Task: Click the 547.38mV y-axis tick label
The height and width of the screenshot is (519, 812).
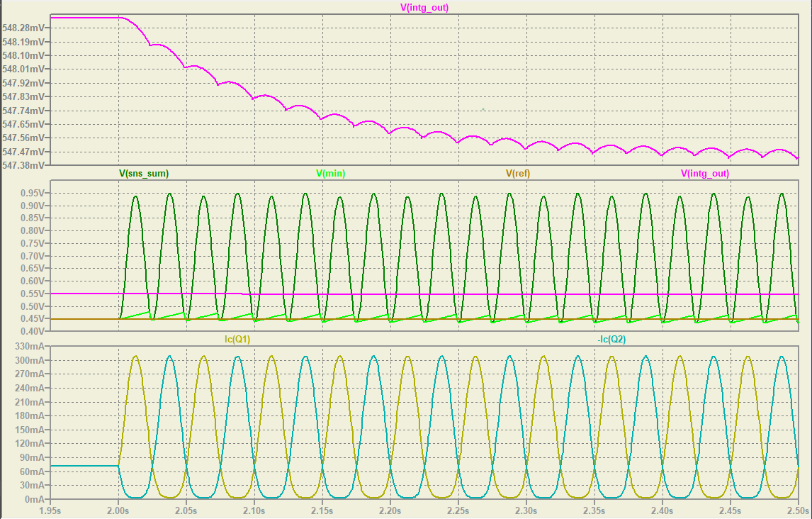Action: (x=23, y=165)
